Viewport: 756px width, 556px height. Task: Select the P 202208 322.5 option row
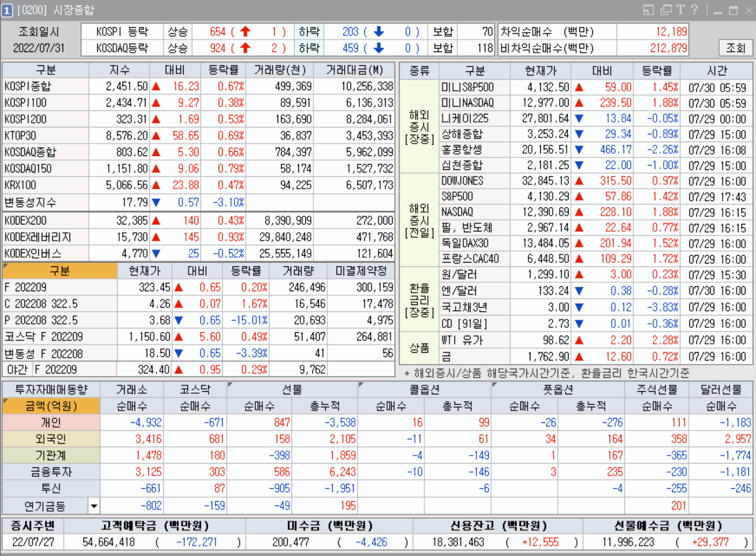tap(198, 320)
